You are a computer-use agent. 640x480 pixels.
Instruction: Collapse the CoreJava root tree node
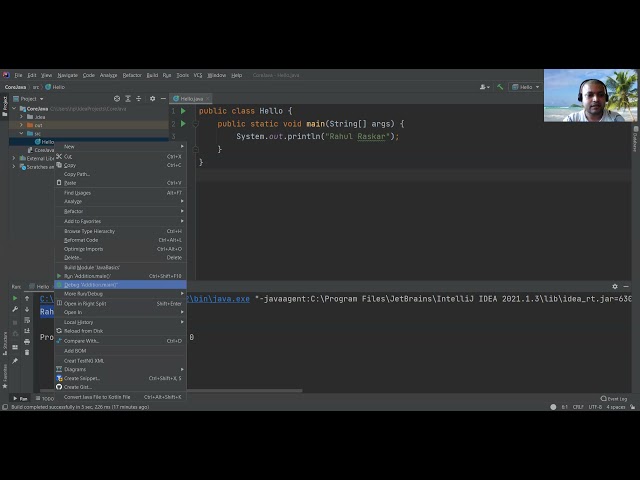pyautogui.click(x=14, y=109)
